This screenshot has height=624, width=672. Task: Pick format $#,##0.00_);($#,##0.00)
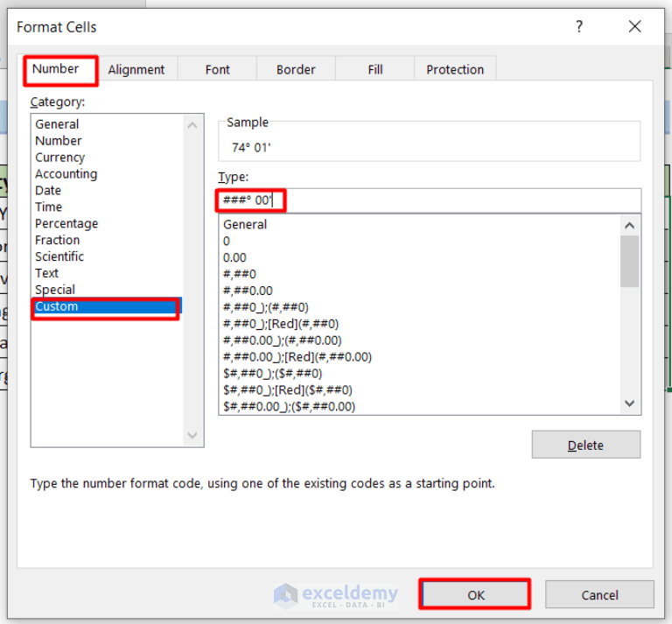[420, 407]
